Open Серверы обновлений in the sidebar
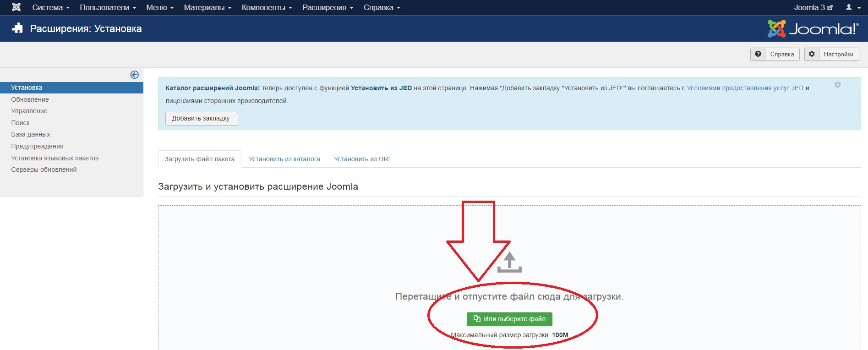Viewport: 868px width, 350px height. pos(44,170)
